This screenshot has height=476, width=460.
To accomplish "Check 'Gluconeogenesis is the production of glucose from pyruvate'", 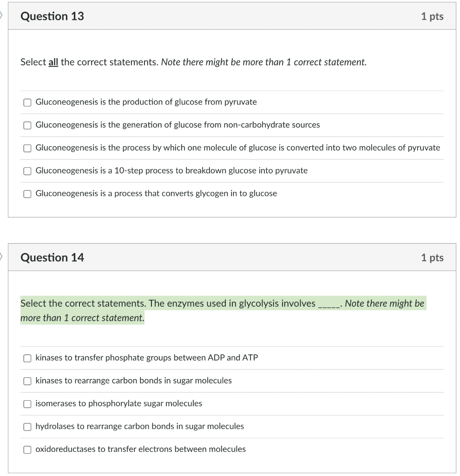I will point(27,102).
